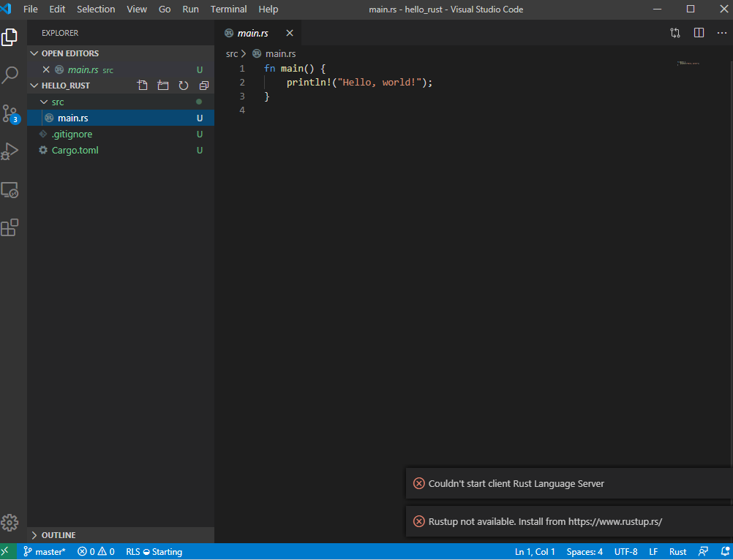The image size is (733, 560).
Task: Click the error icon on Rustup notification
Action: pyautogui.click(x=419, y=522)
